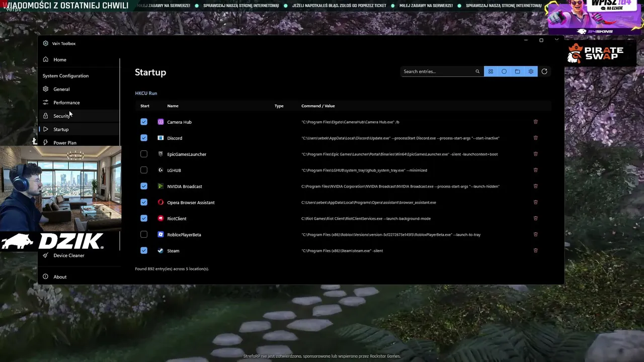The height and width of the screenshot is (362, 644).
Task: Toggle the grid filter icon in Startup toolbar
Action: (491, 71)
